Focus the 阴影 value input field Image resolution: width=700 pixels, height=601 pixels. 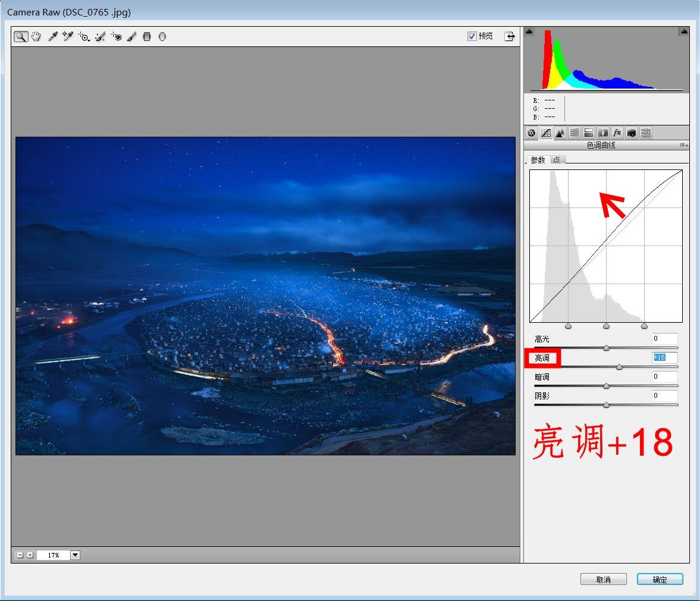tap(665, 395)
